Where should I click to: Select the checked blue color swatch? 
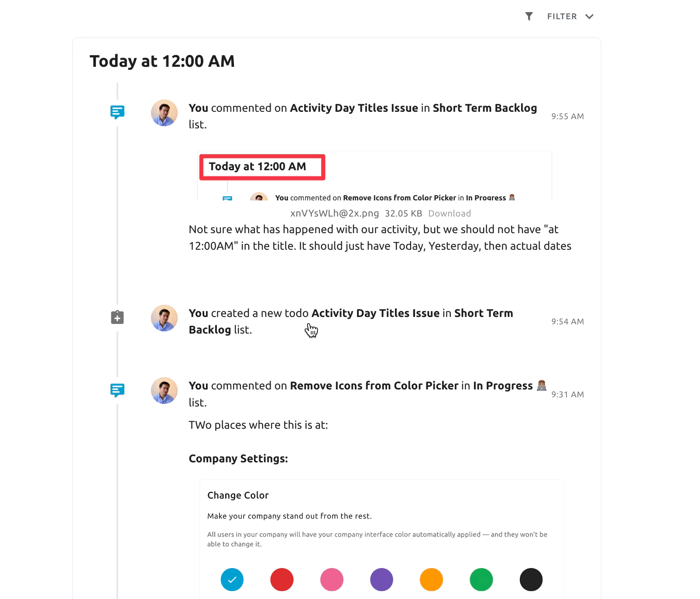[232, 579]
